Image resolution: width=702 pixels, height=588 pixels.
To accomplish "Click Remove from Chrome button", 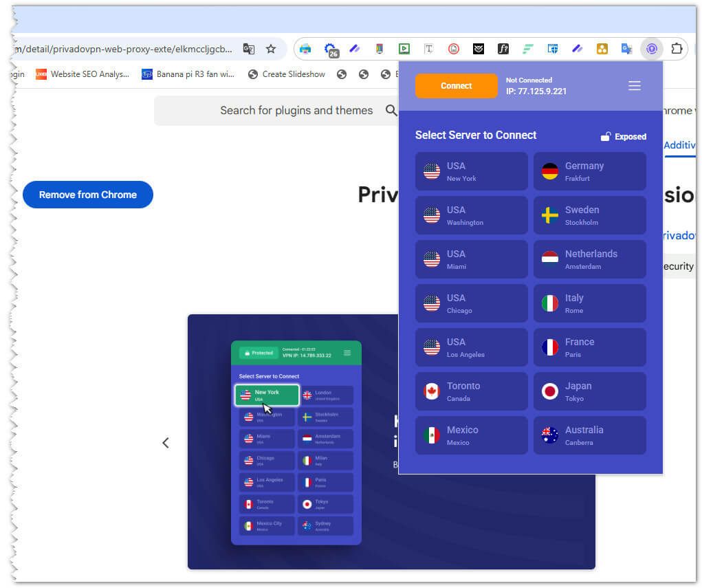I will (x=88, y=195).
